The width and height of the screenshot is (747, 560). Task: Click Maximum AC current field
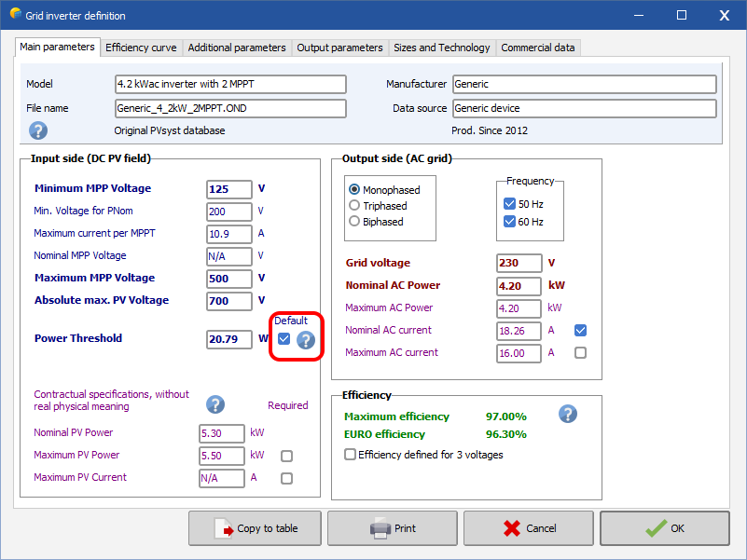[519, 353]
